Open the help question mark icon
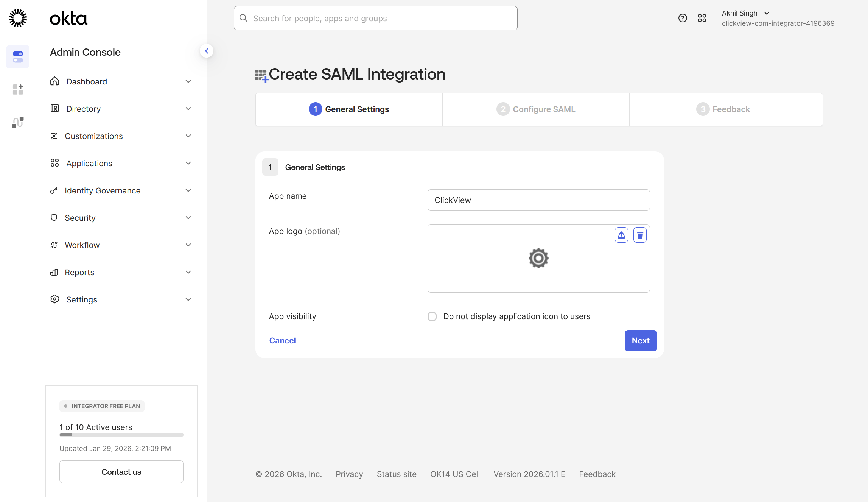Screen dimensions: 868x502 click(x=683, y=18)
